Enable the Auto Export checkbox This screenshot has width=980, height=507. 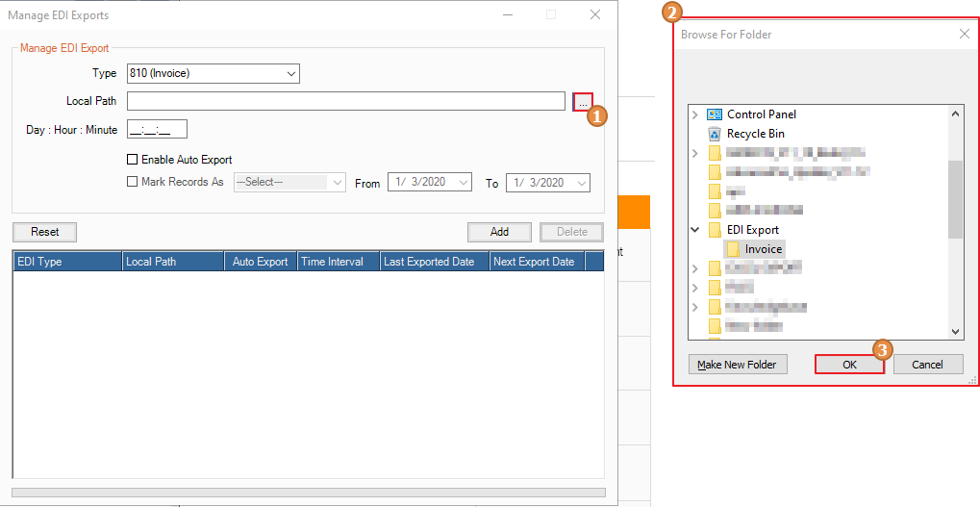133,160
